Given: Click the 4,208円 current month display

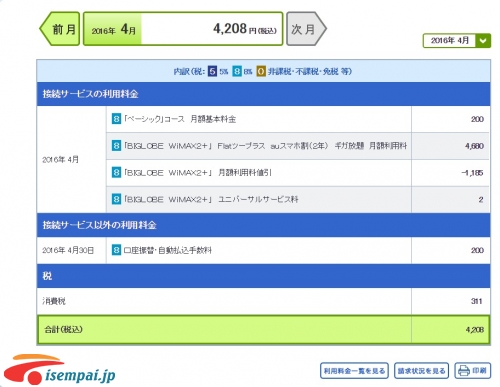Looking at the screenshot, I should pos(183,29).
